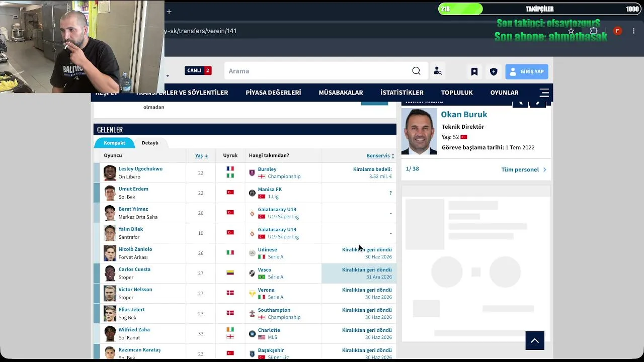The width and height of the screenshot is (644, 362).
Task: Click the search magnifier icon
Action: [x=416, y=71]
